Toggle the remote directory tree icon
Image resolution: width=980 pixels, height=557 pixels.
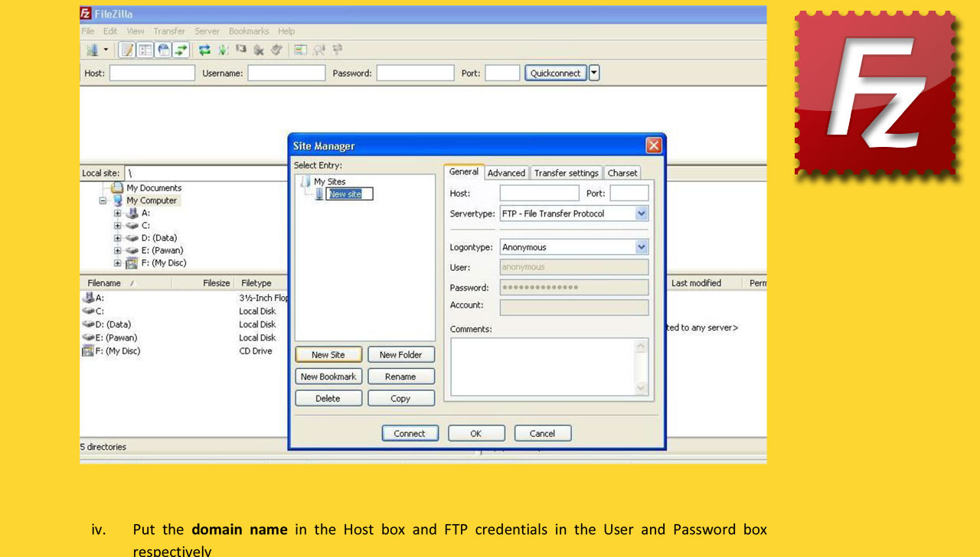[163, 50]
